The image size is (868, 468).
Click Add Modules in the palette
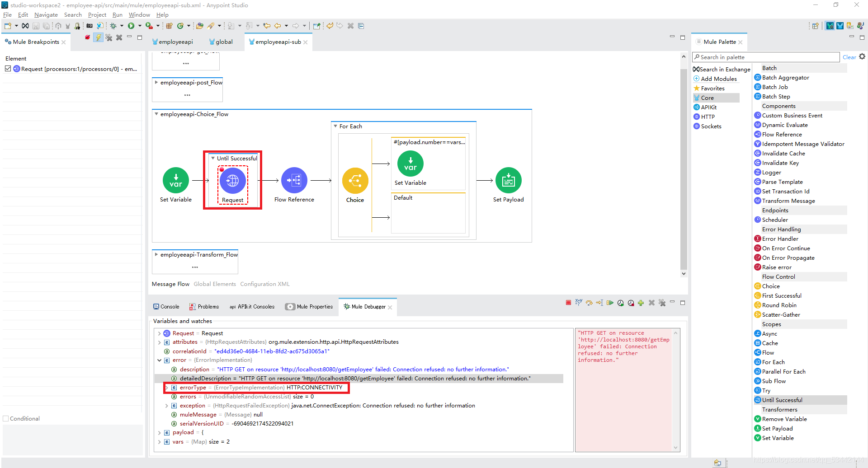pyautogui.click(x=715, y=79)
